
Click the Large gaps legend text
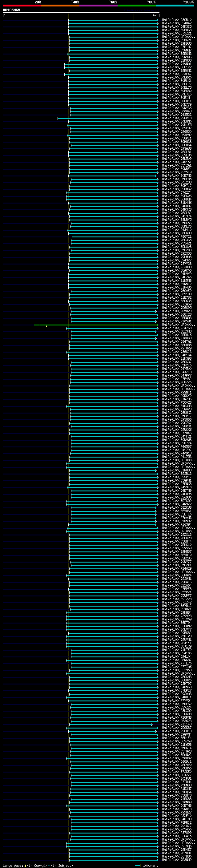coord(38,865)
